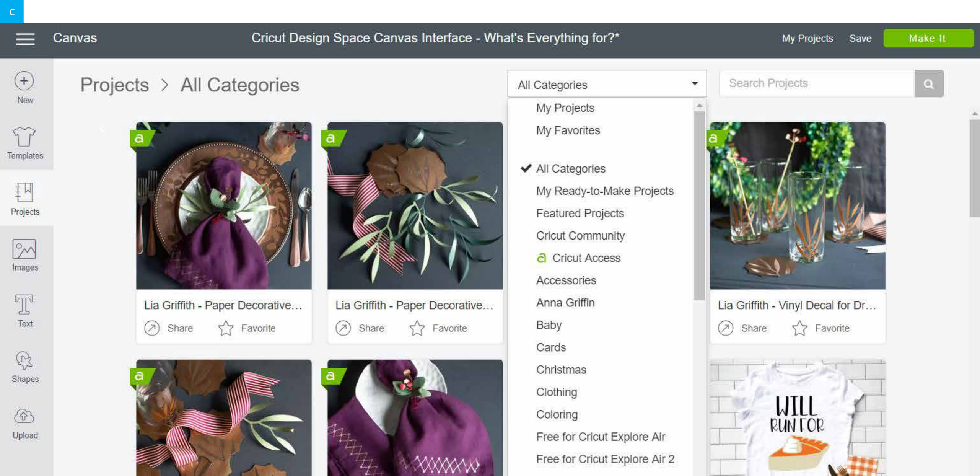The width and height of the screenshot is (980, 476).
Task: Click the search magnifier button
Action: click(929, 83)
